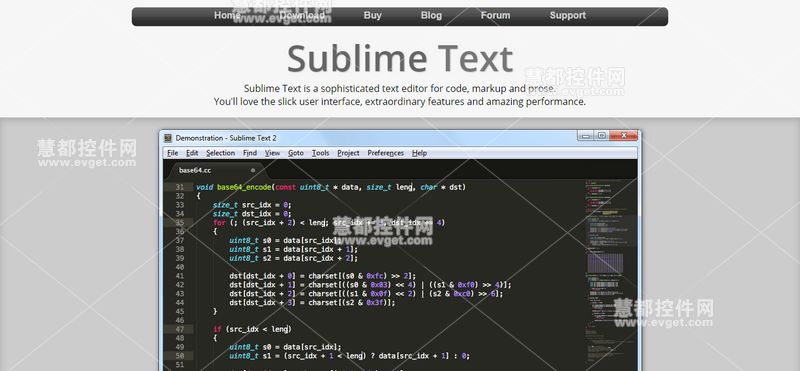Go to the Download page link
The height and width of the screenshot is (371, 800).
[x=302, y=15]
